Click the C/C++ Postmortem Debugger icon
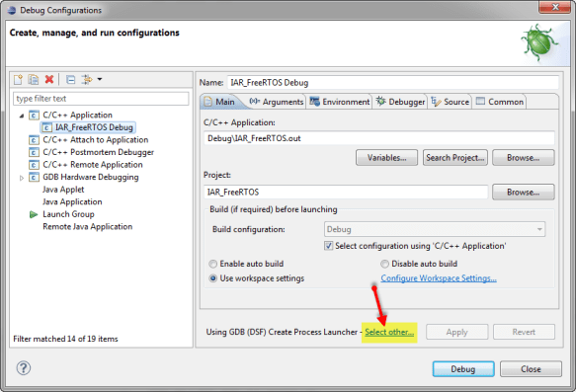 34,152
